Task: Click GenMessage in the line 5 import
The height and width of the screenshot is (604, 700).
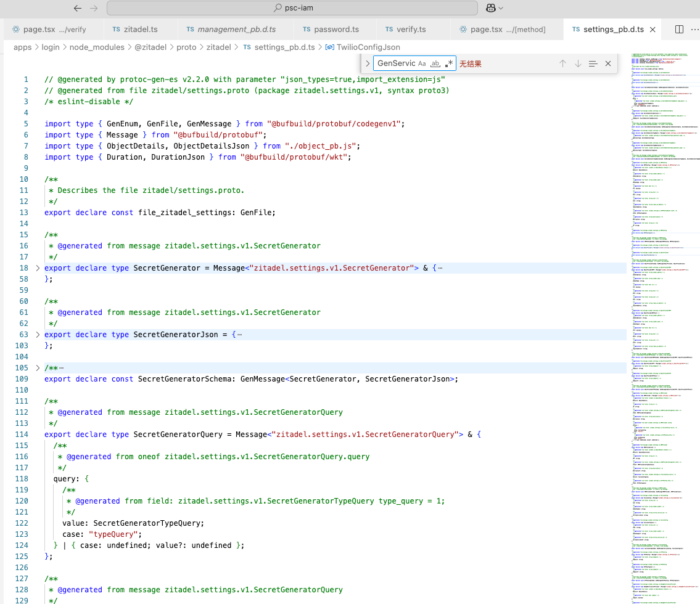Action: tap(209, 123)
